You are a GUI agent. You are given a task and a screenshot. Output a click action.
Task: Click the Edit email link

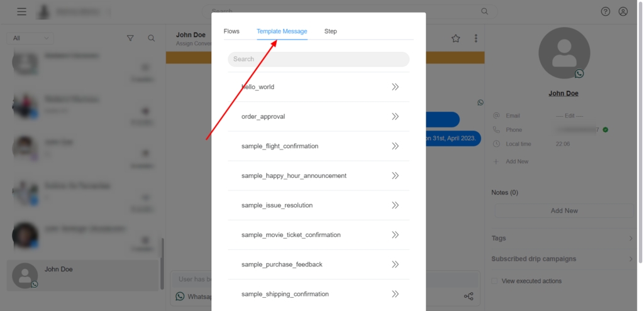(x=571, y=116)
